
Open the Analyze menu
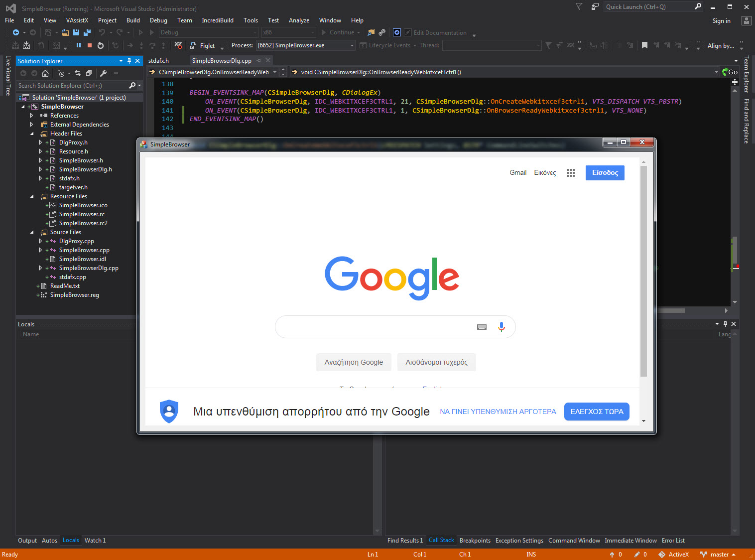click(x=299, y=20)
